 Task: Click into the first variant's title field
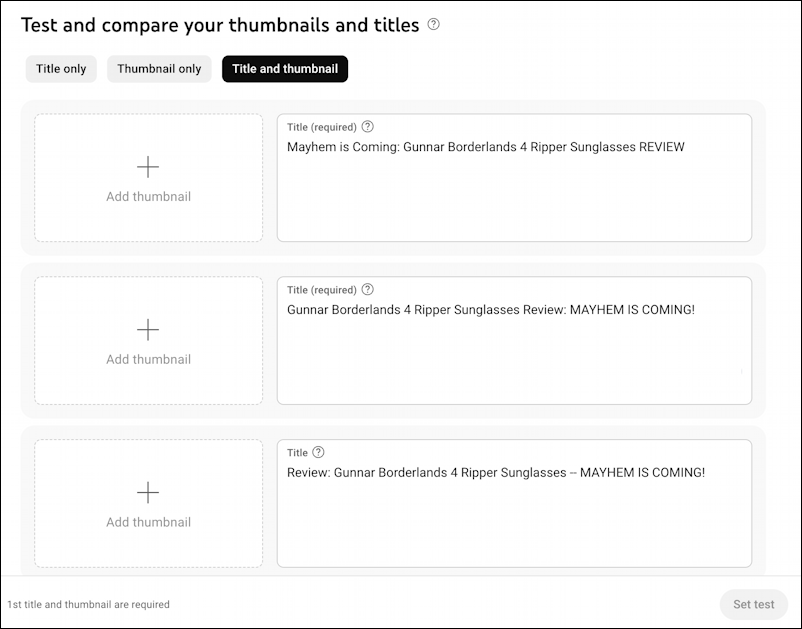514,180
